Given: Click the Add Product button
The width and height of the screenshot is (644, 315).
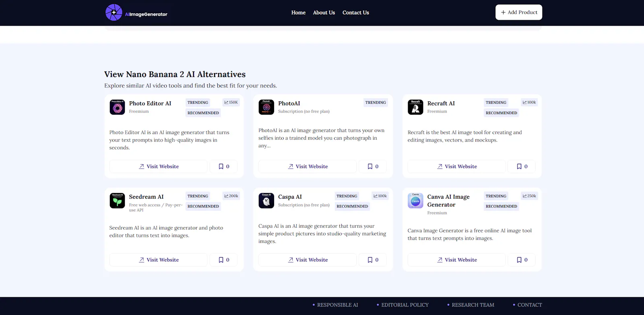Looking at the screenshot, I should [x=519, y=12].
